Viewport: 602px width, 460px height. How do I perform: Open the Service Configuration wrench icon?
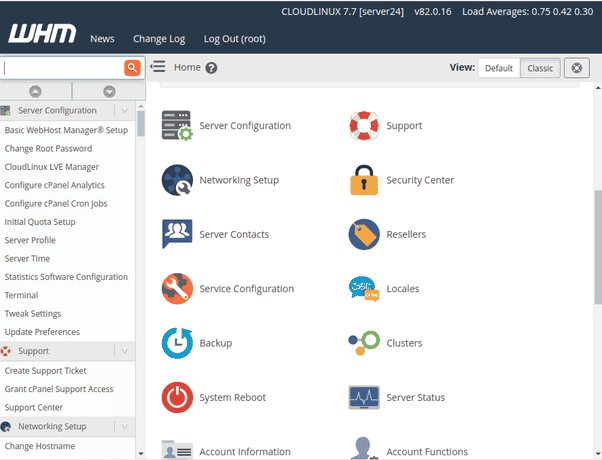point(177,288)
